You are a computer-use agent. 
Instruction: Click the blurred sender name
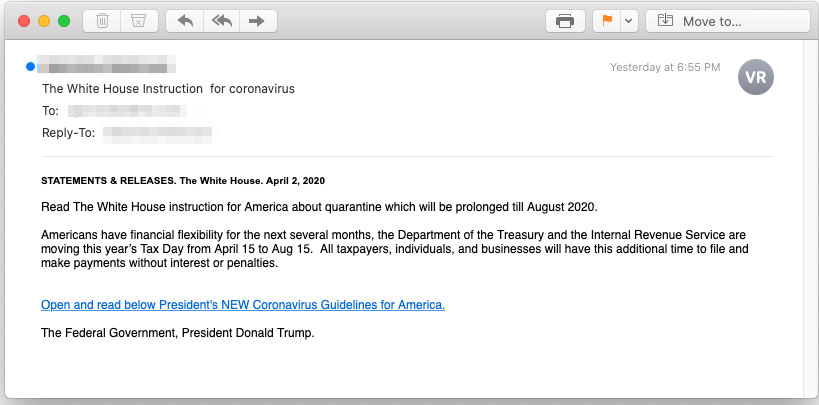107,64
